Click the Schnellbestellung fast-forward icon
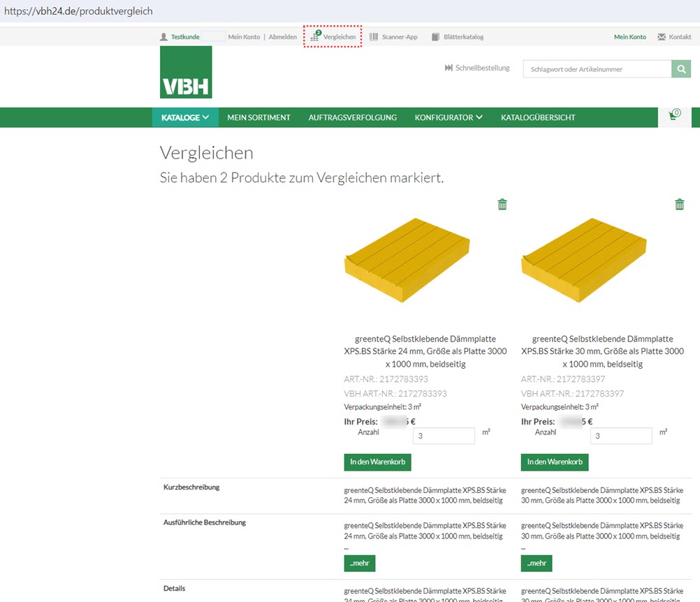This screenshot has width=700, height=602. coord(449,68)
